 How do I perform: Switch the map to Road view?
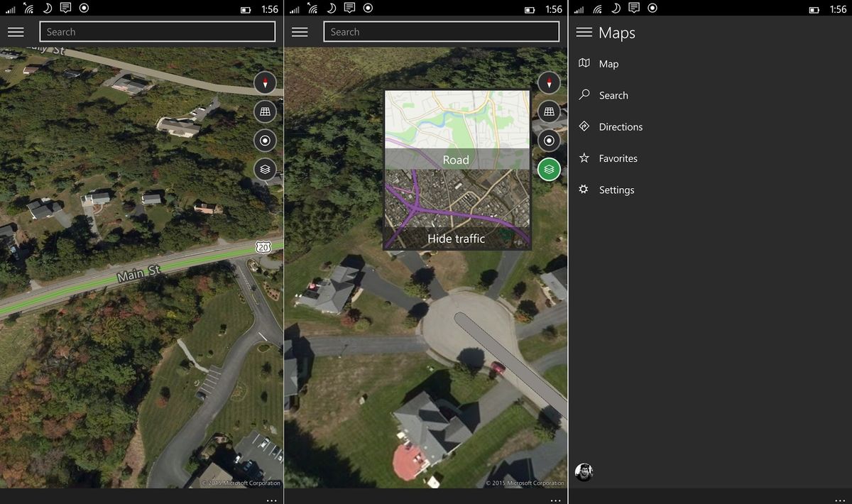coord(456,160)
